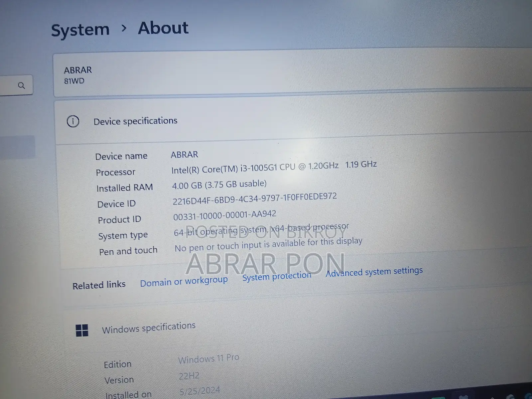
Task: Select the Installed RAM value 4.00 GB
Action: [219, 185]
